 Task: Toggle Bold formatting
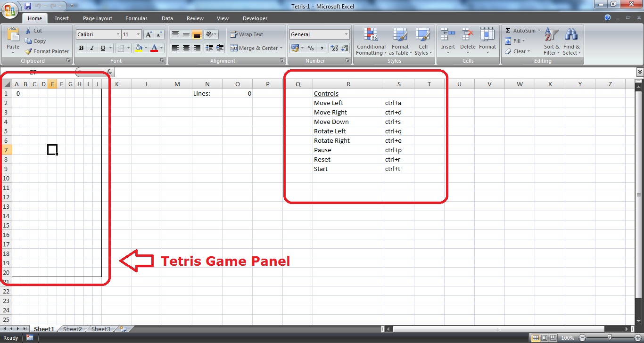[81, 48]
